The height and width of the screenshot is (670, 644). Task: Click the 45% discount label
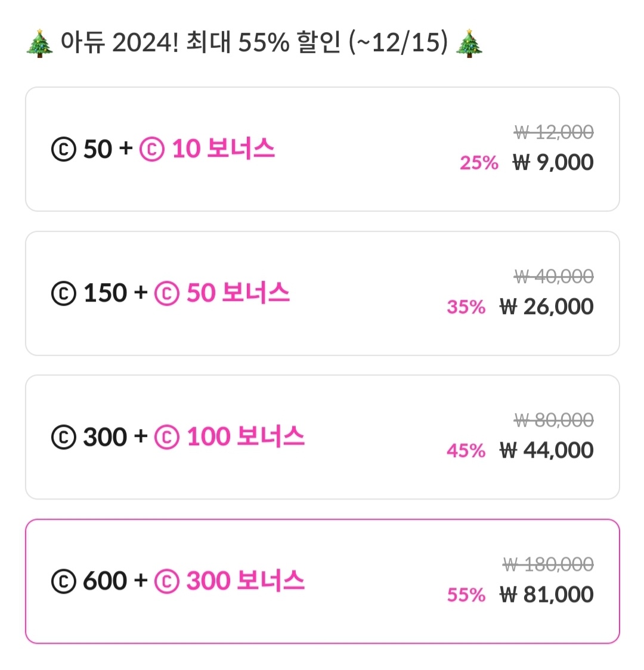point(466,451)
